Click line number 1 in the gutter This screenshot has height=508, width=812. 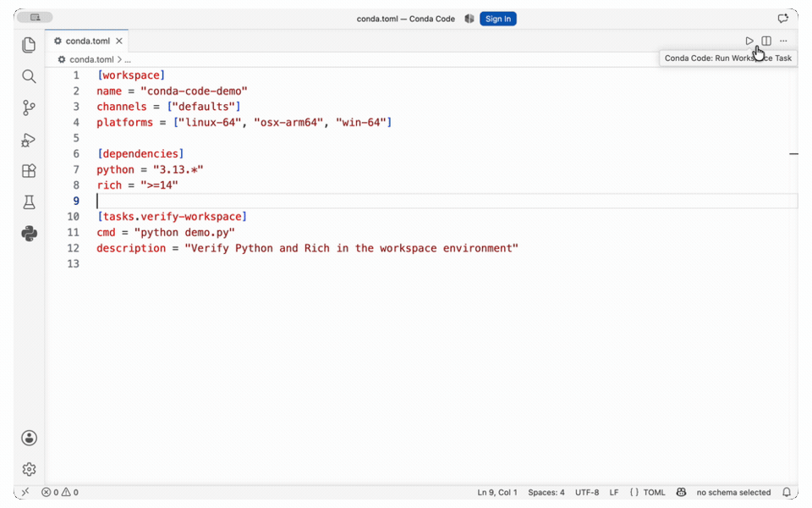[76, 75]
